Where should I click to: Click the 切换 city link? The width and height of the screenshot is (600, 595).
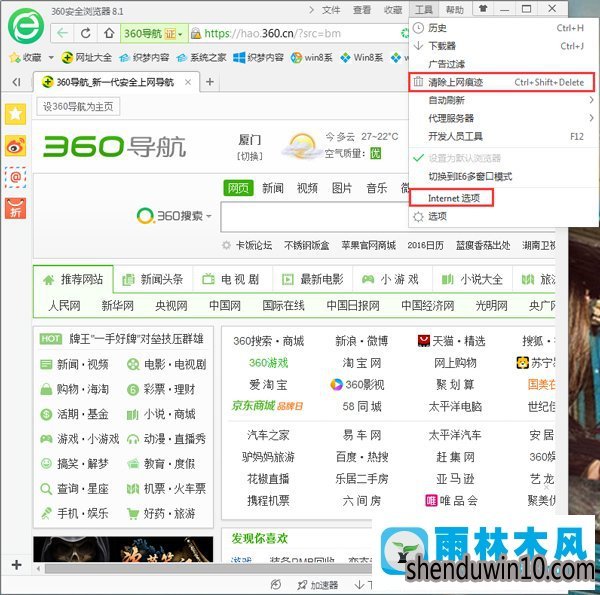tap(250, 156)
